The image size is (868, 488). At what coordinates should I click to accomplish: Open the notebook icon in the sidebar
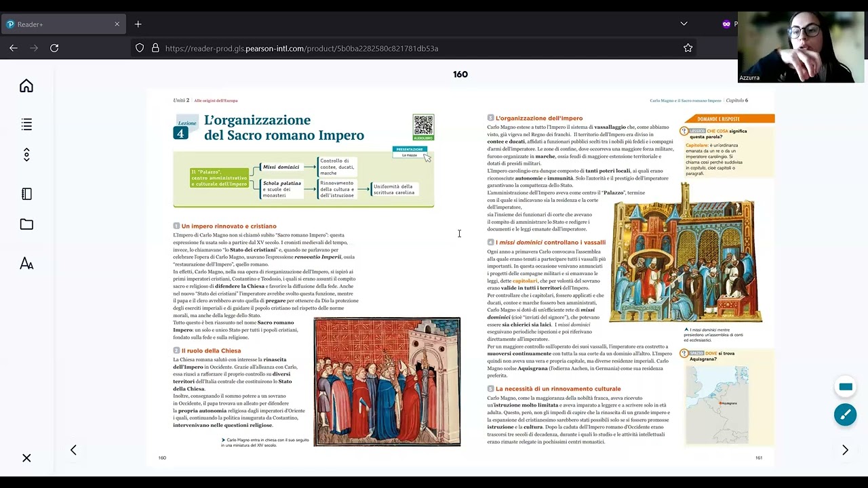[26, 194]
